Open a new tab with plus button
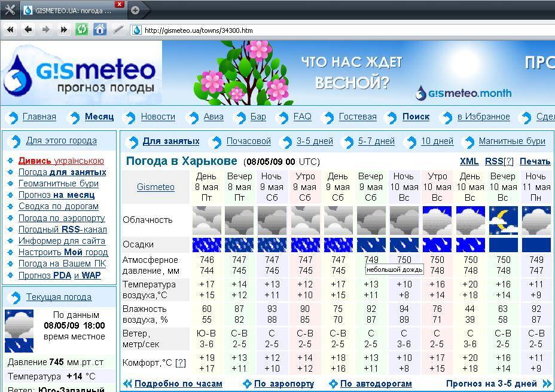The height and width of the screenshot is (392, 555). click(135, 10)
